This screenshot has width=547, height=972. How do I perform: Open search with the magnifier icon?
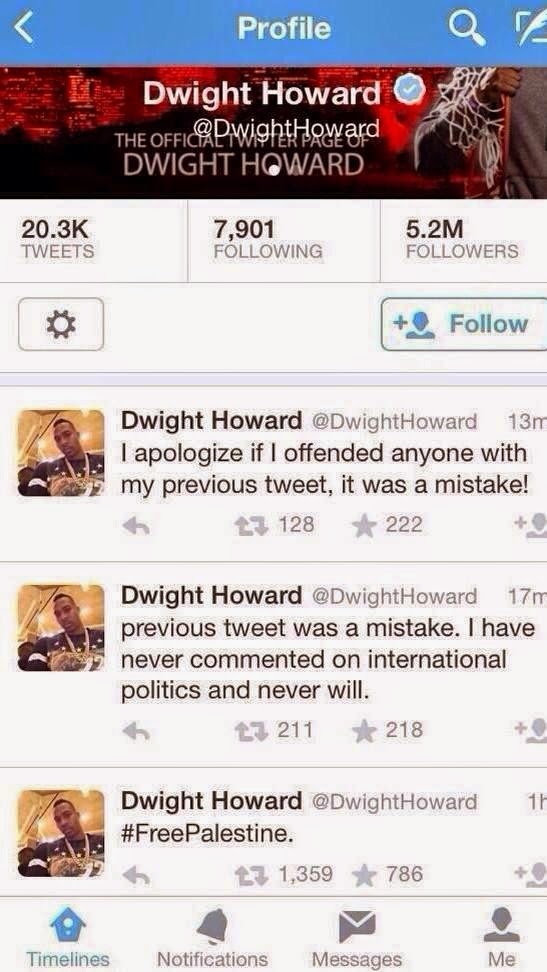468,29
